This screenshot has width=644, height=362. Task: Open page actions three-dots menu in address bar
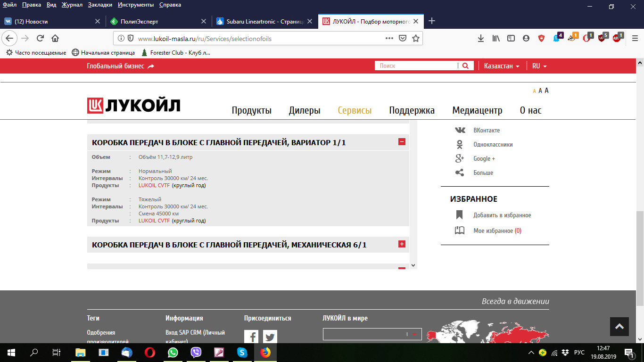coord(389,38)
